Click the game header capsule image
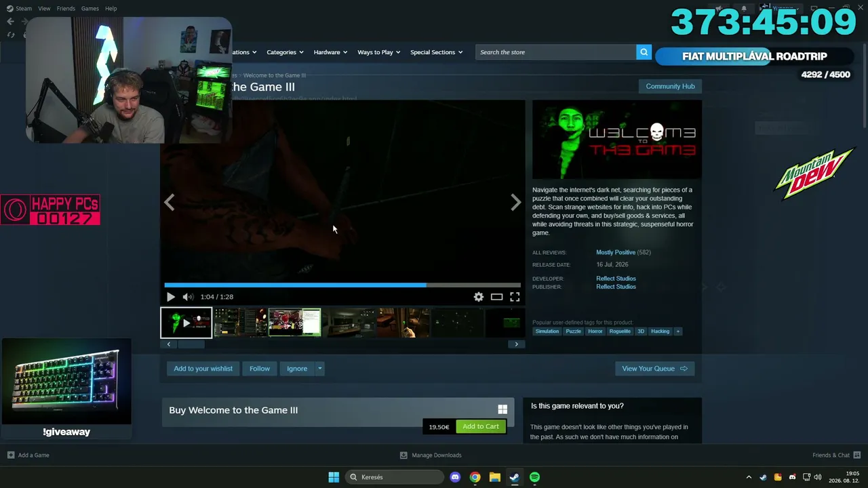The height and width of the screenshot is (488, 868). click(617, 140)
